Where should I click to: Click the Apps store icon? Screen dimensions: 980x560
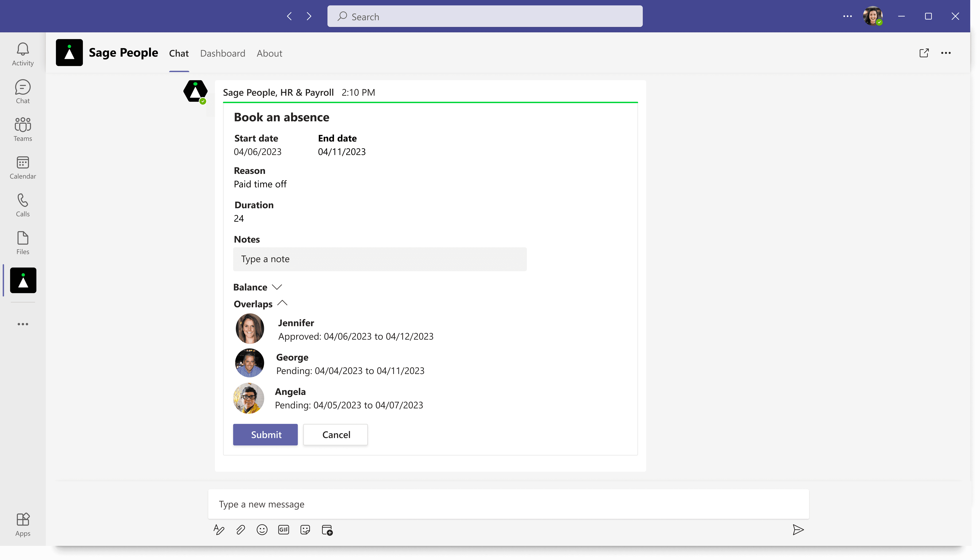click(23, 524)
